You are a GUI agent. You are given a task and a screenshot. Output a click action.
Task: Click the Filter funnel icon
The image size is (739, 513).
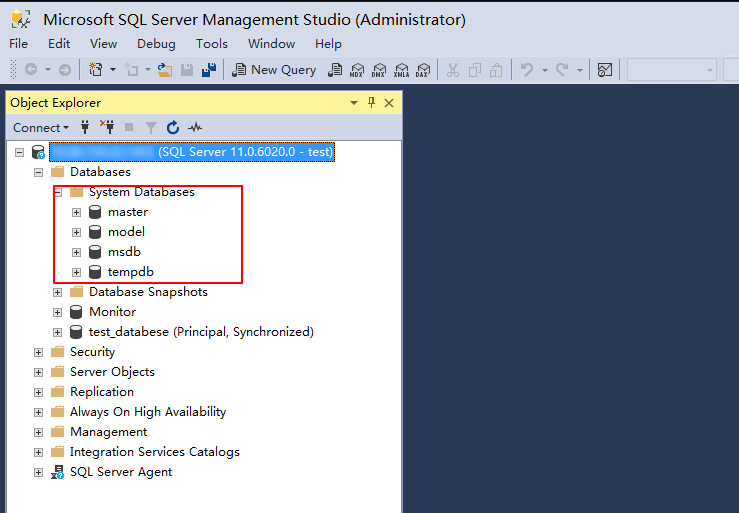(151, 127)
